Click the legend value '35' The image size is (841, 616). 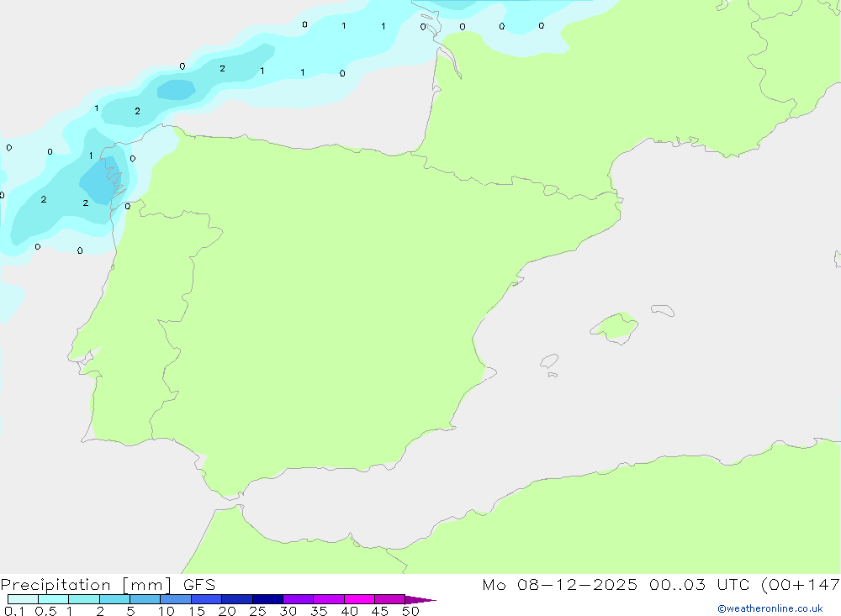click(319, 611)
